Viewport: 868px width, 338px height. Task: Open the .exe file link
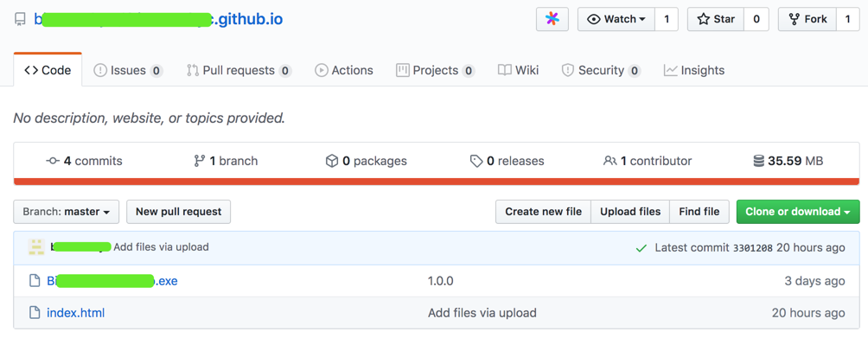[112, 281]
